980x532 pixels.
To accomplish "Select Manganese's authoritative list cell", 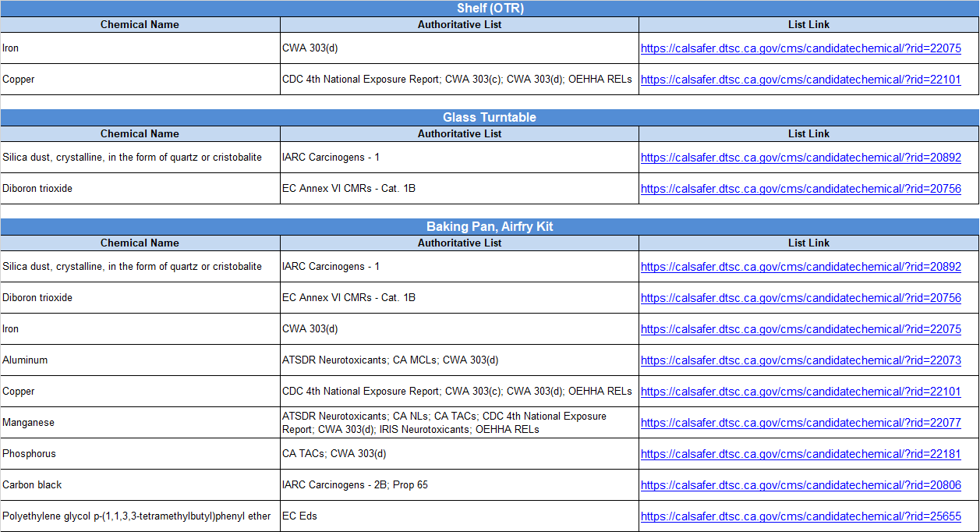I will tap(460, 423).
